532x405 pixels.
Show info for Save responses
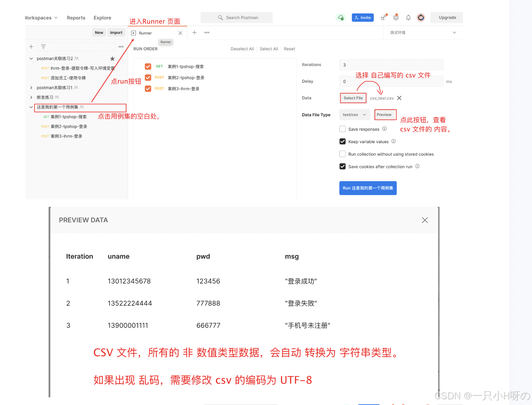(385, 129)
